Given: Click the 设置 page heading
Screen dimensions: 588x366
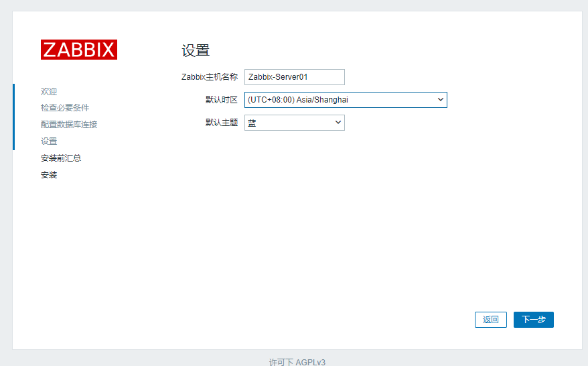Looking at the screenshot, I should pos(196,50).
